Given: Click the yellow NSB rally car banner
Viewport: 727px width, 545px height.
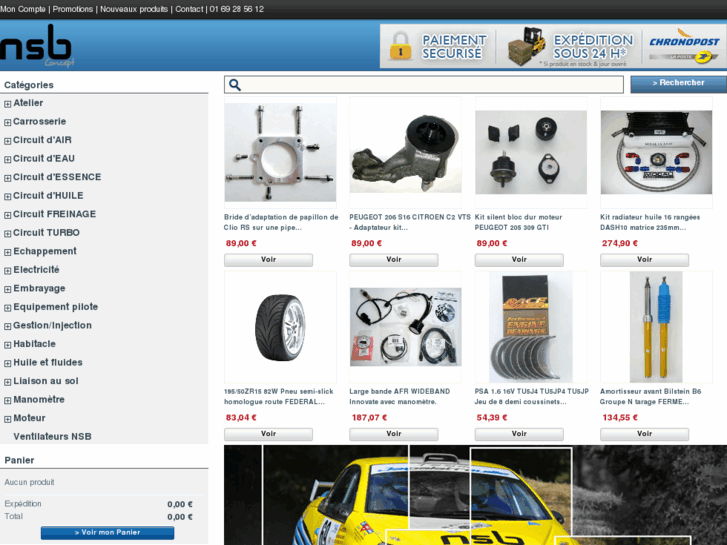Looking at the screenshot, I should 475,495.
